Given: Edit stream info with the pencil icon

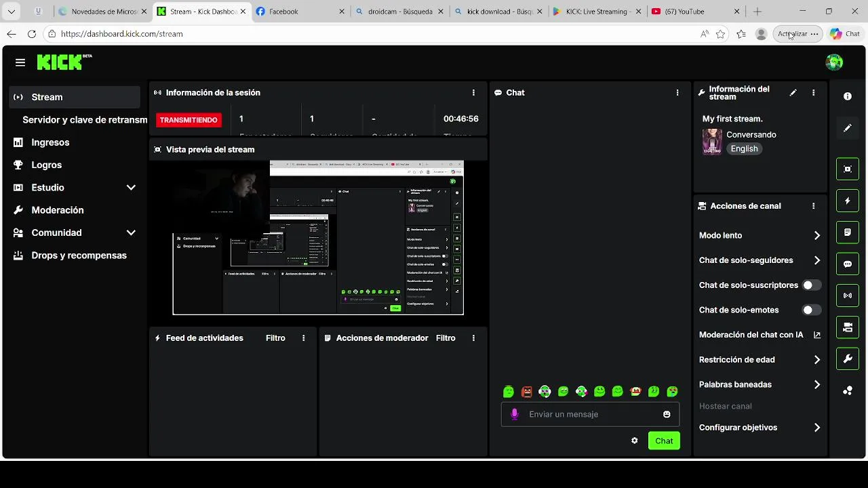Looking at the screenshot, I should (793, 93).
